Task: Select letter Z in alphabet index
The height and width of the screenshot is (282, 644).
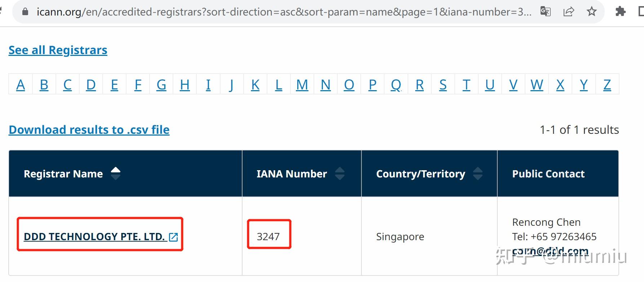Action: pos(607,85)
